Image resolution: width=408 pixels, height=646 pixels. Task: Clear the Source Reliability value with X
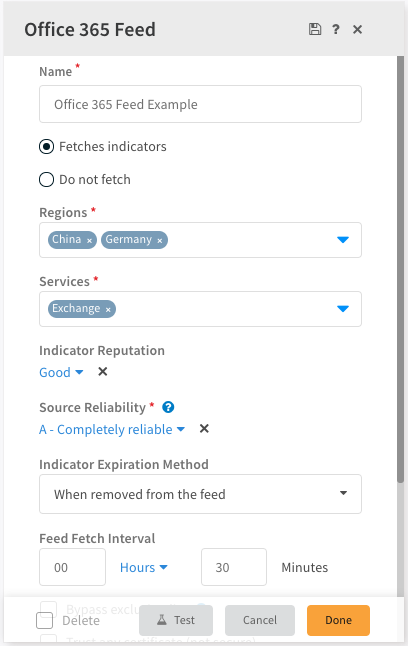204,428
